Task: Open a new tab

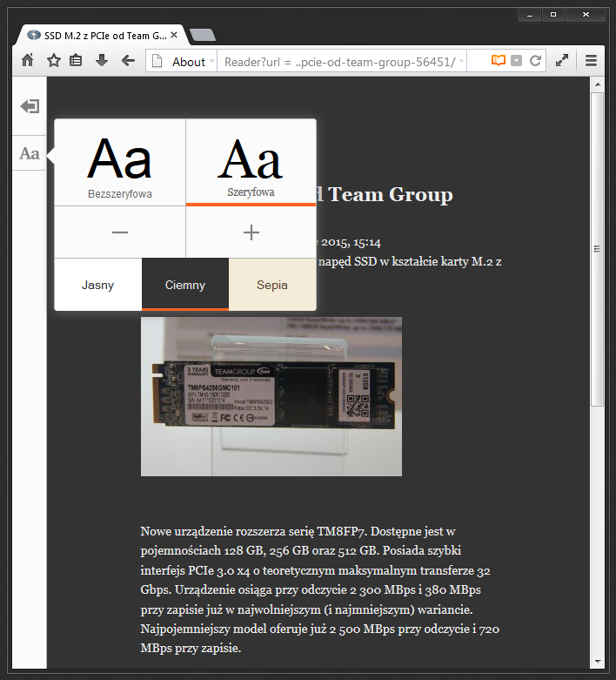Action: [203, 35]
